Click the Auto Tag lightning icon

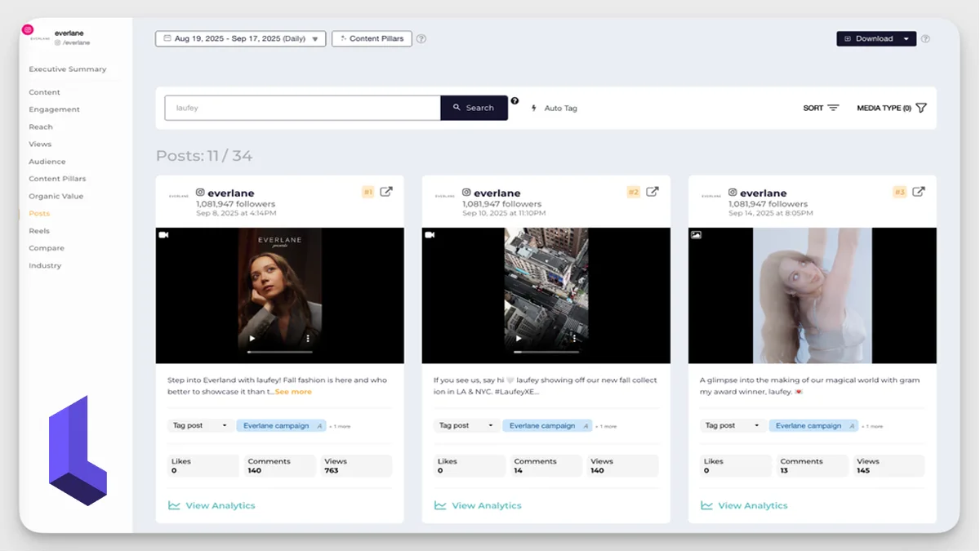pyautogui.click(x=535, y=107)
